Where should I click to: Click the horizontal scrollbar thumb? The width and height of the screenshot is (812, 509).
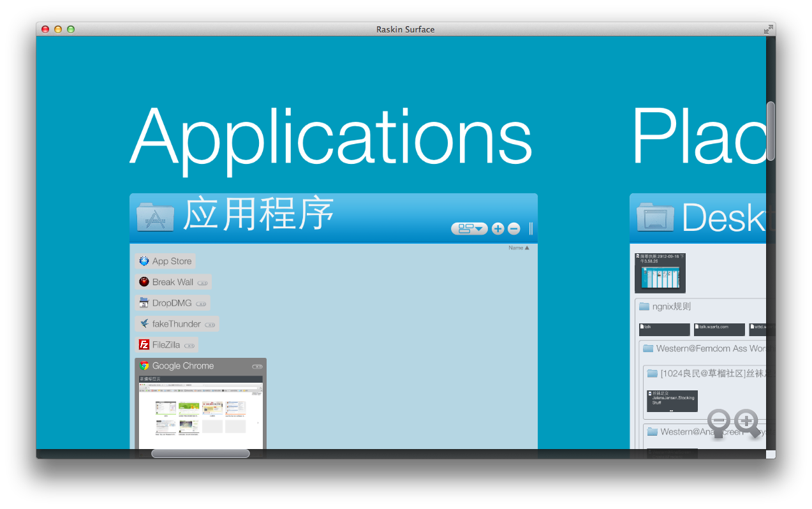(200, 454)
